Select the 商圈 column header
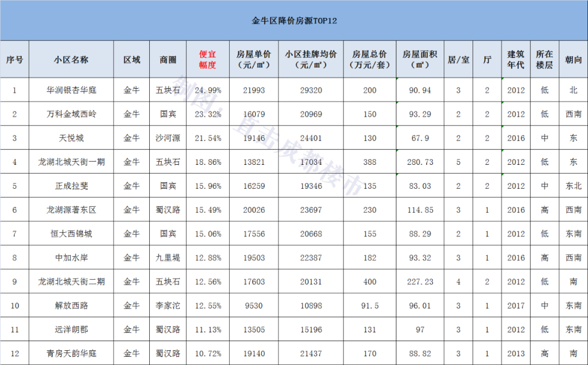This screenshot has height=365, width=588. click(168, 60)
